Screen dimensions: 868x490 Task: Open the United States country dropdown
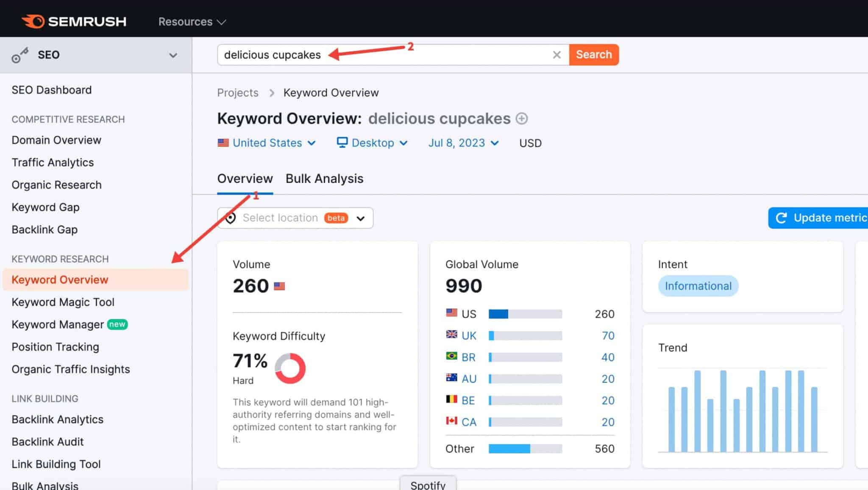[267, 143]
